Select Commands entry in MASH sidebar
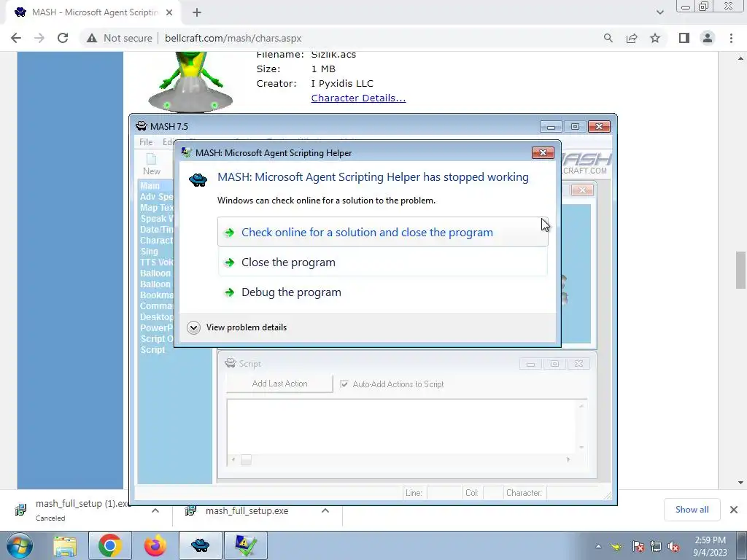 pyautogui.click(x=157, y=306)
